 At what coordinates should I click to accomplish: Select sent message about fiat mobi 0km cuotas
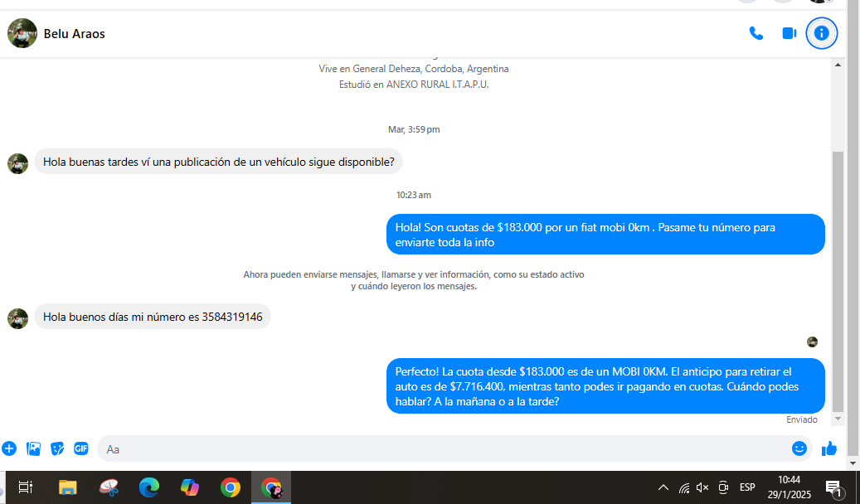tap(605, 235)
